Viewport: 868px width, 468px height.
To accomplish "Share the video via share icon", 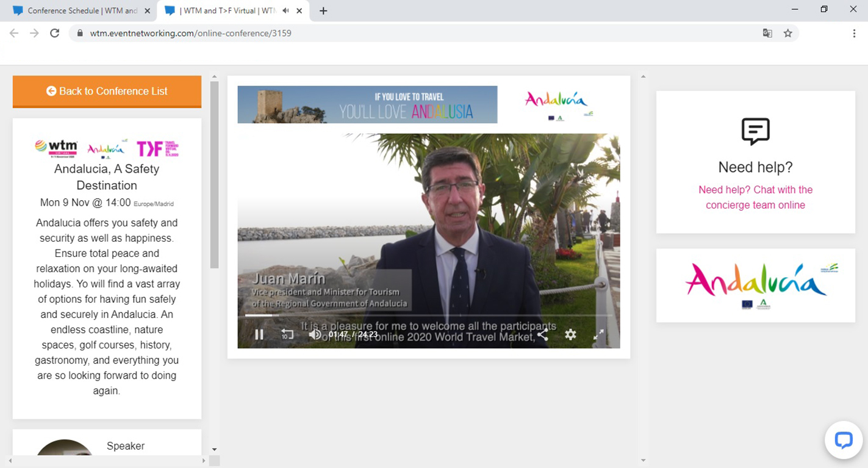I will pos(542,334).
